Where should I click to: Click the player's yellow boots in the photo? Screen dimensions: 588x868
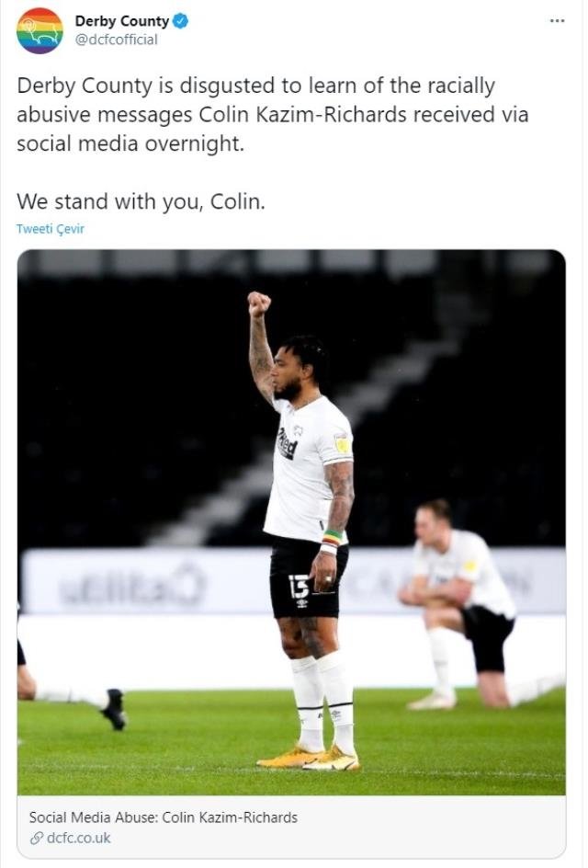point(308,758)
